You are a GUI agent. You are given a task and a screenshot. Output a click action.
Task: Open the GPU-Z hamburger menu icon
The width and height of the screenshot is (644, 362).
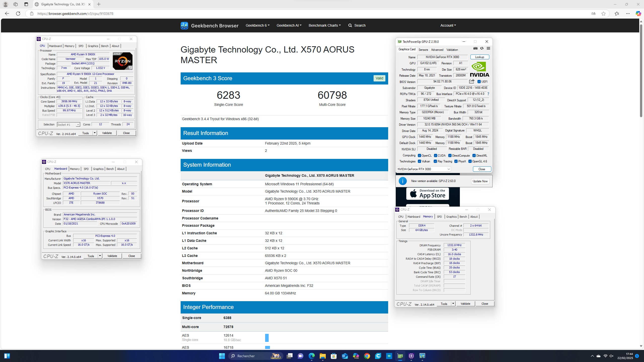pyautogui.click(x=488, y=48)
